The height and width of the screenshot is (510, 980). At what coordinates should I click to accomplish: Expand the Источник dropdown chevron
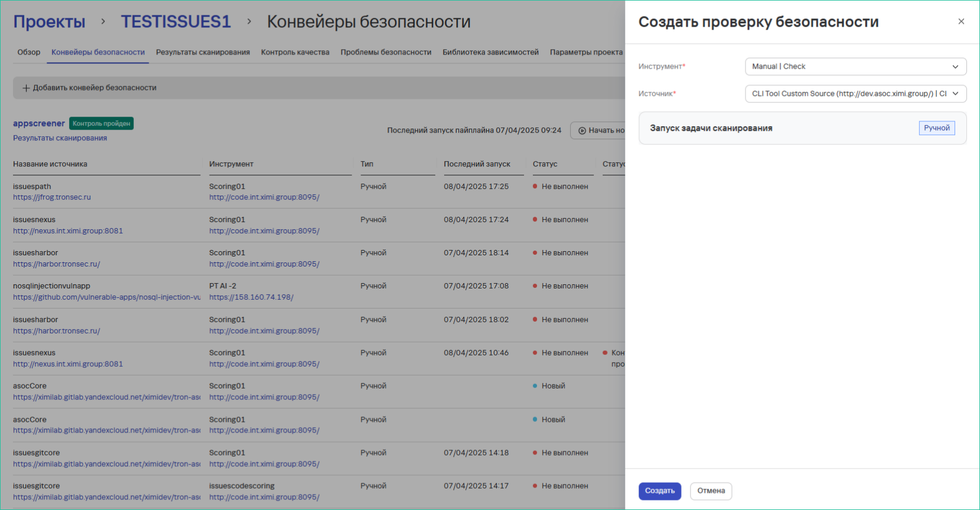click(x=955, y=94)
